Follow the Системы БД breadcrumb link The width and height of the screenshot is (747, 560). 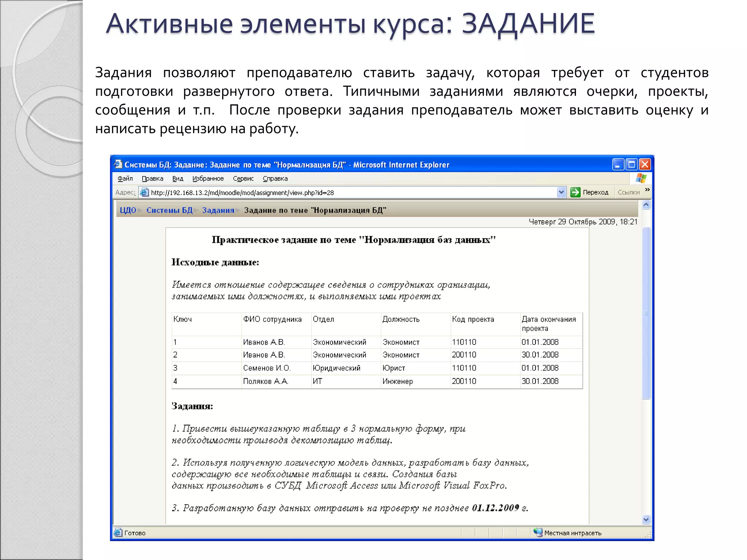coord(169,210)
